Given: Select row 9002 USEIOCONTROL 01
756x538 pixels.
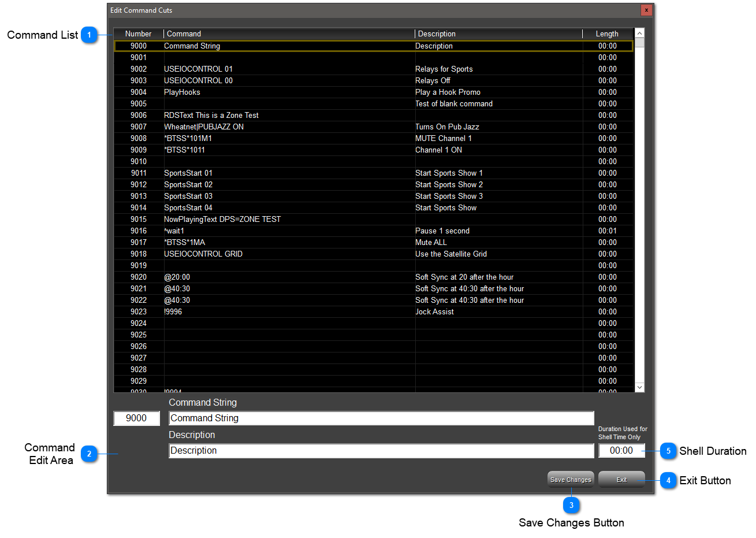Looking at the screenshot, I should point(374,69).
